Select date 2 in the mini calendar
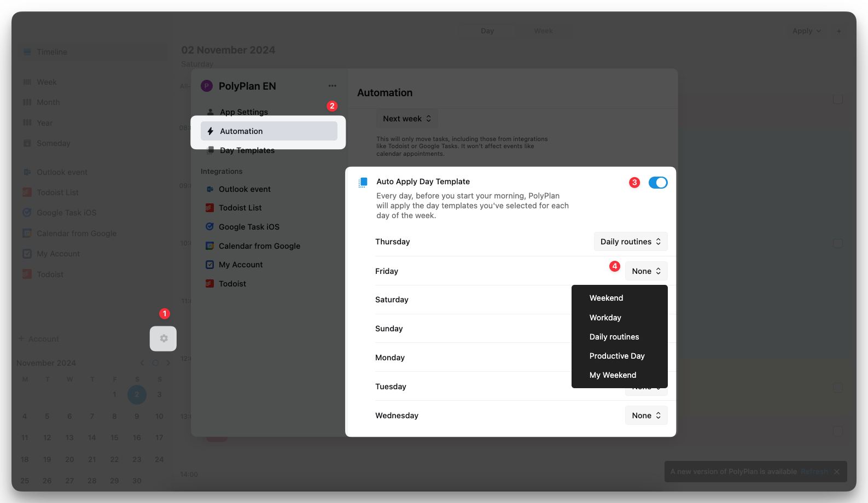 [137, 394]
